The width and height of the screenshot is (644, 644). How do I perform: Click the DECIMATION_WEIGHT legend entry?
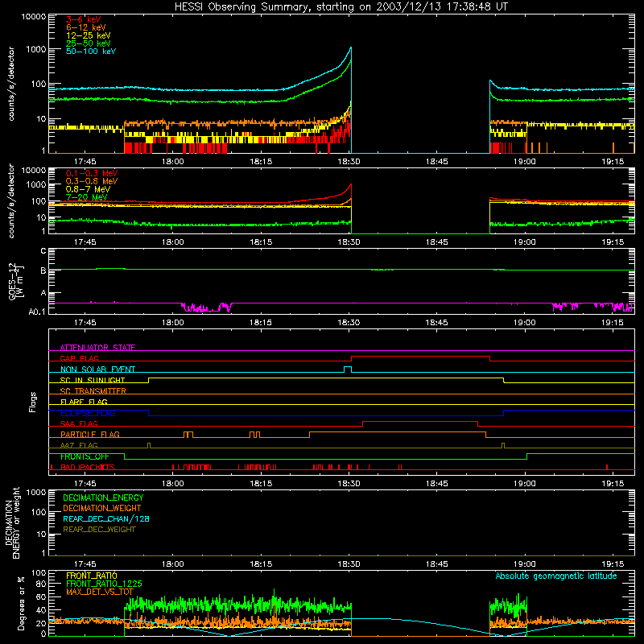click(102, 508)
